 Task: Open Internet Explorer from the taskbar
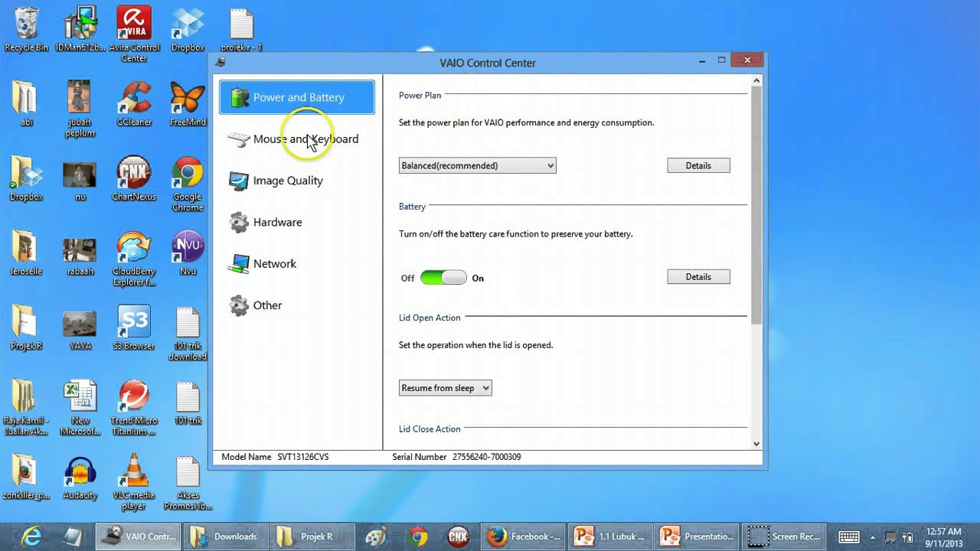pyautogui.click(x=31, y=536)
